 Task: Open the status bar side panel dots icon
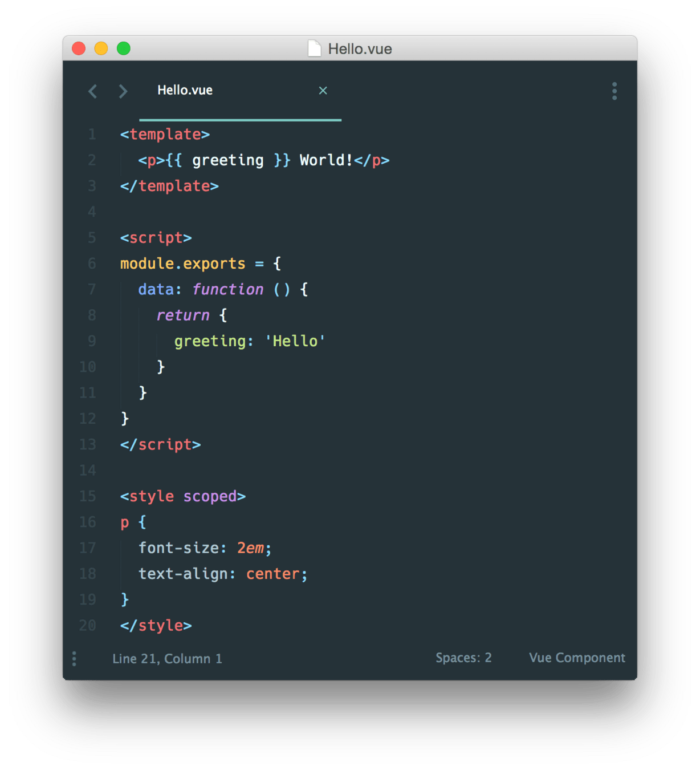coord(74,659)
